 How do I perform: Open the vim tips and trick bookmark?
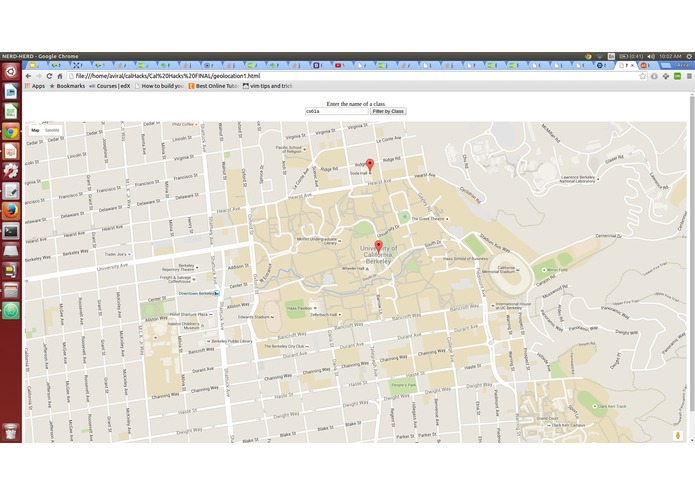click(x=267, y=86)
